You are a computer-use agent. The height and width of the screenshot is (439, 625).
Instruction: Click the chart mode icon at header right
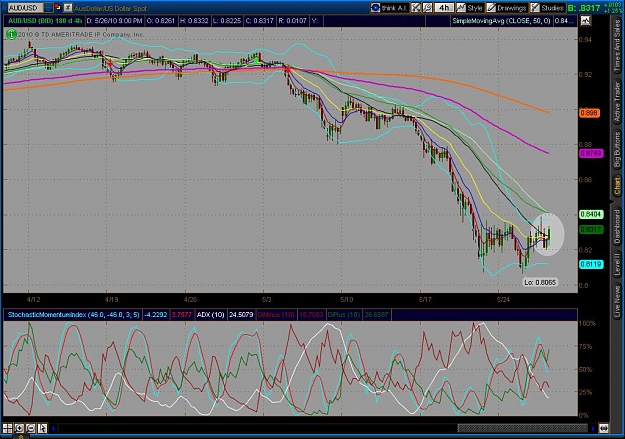tap(585, 20)
